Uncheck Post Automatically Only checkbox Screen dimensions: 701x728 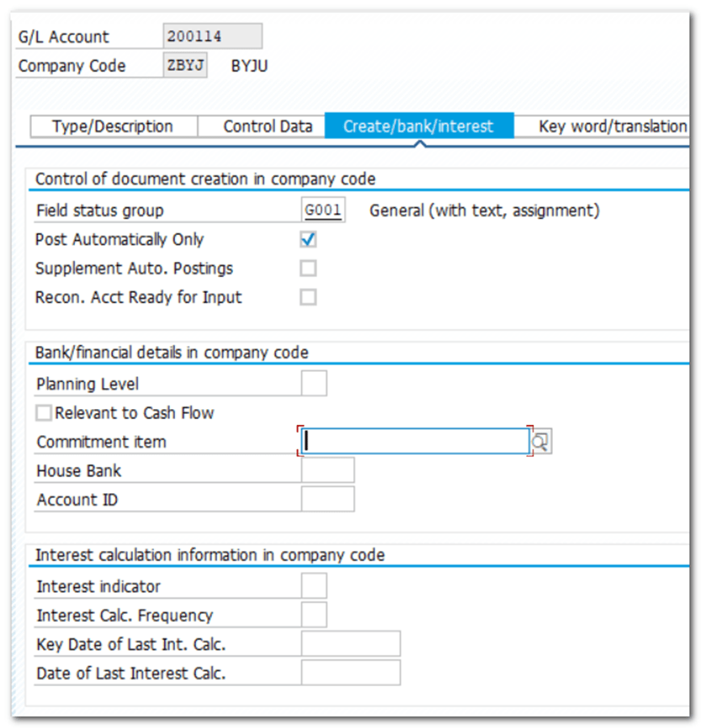(x=309, y=240)
